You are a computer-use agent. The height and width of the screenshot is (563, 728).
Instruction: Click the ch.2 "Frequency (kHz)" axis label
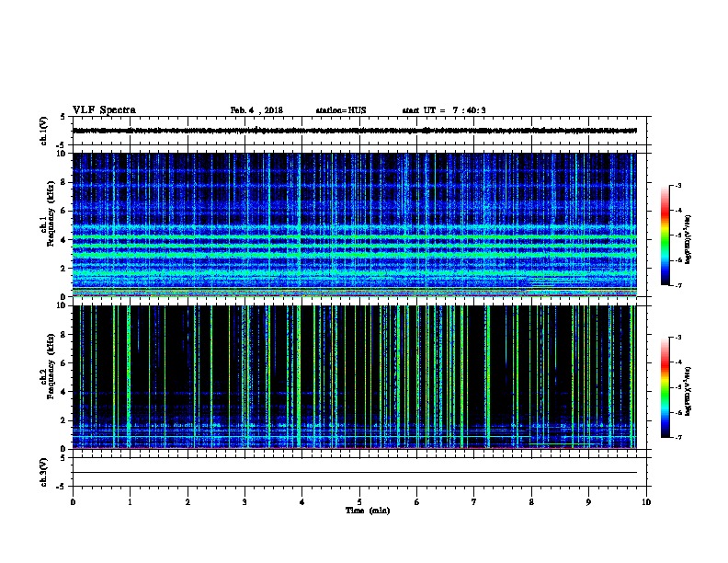51,366
